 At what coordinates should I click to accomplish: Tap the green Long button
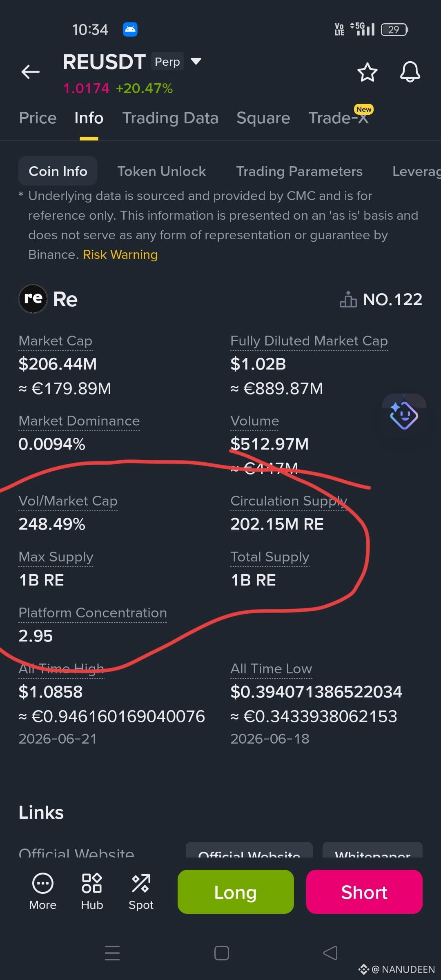(236, 892)
